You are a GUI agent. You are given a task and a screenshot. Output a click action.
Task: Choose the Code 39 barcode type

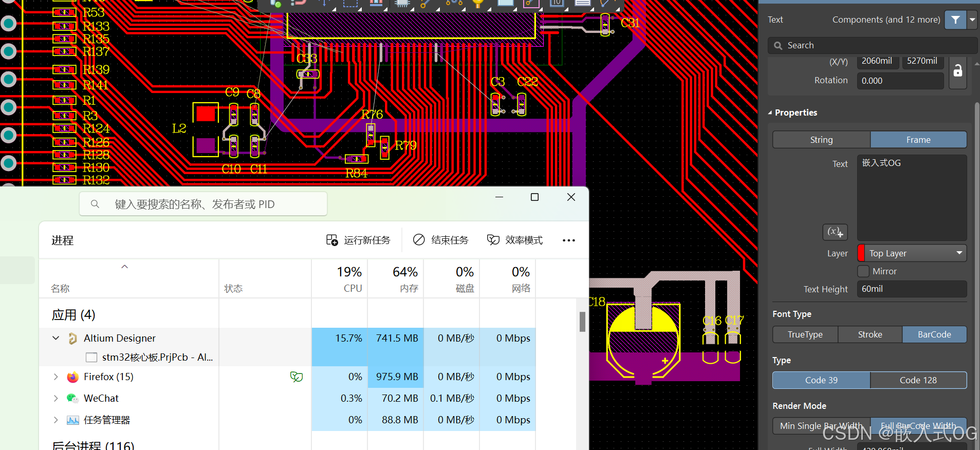pyautogui.click(x=821, y=380)
